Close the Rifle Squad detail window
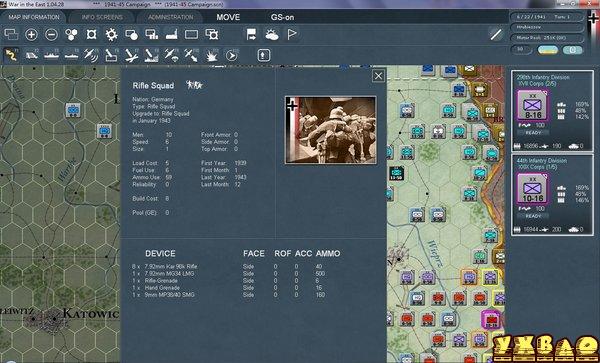Image resolution: width=600 pixels, height=363 pixels. coord(378,76)
